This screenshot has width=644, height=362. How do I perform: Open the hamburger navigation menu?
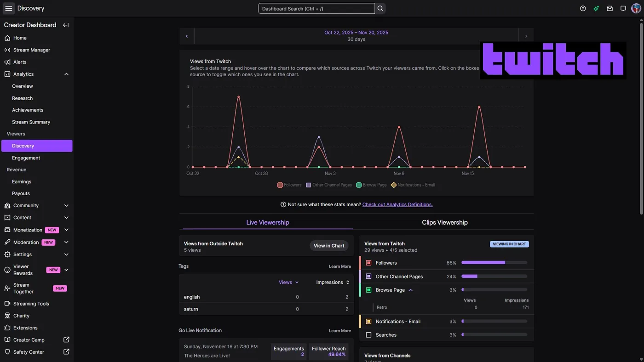tap(9, 8)
